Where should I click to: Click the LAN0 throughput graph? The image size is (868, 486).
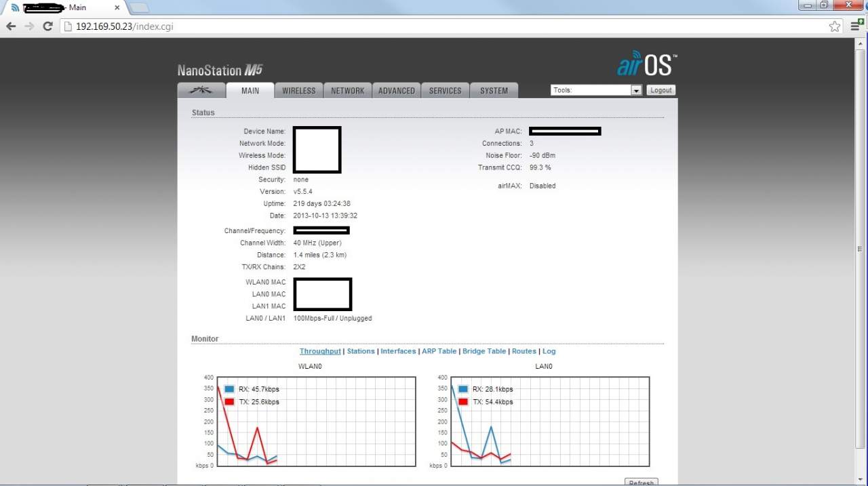[x=549, y=422]
